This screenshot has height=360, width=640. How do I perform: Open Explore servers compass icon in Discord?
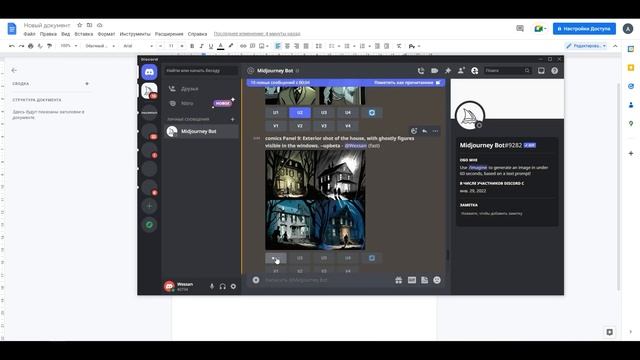[x=149, y=224]
